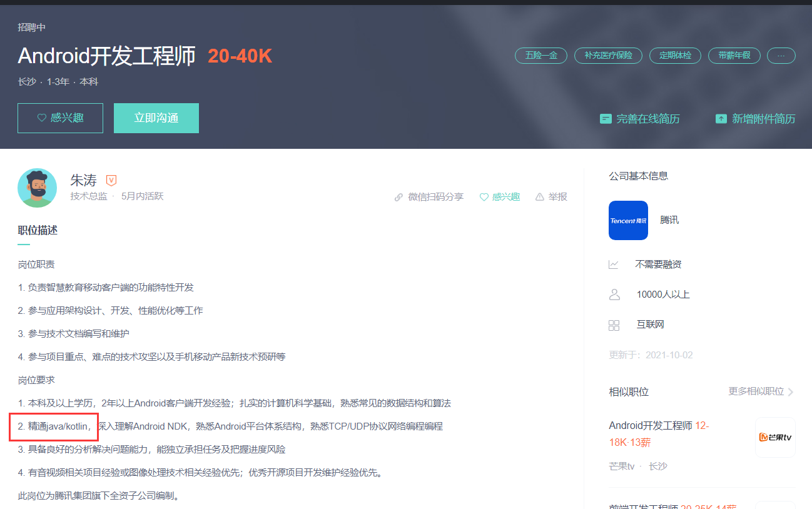
Task: Click the 公司基本信息 heading
Action: click(639, 176)
